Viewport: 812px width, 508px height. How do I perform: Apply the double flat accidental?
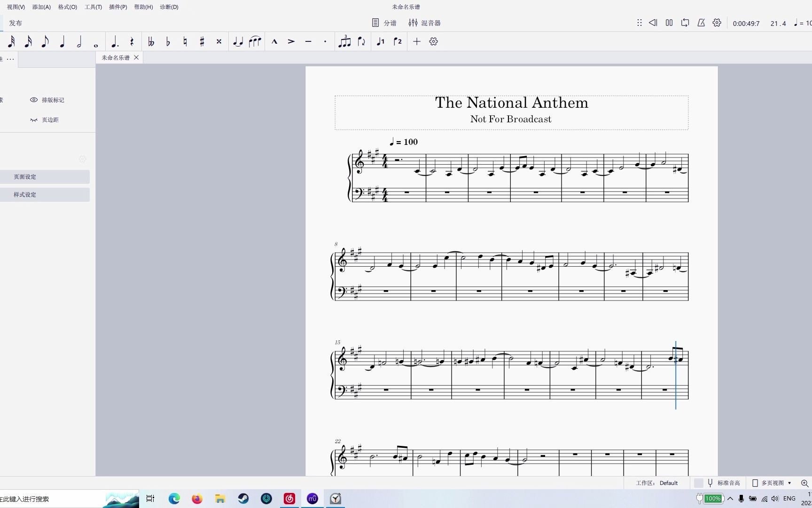point(151,42)
